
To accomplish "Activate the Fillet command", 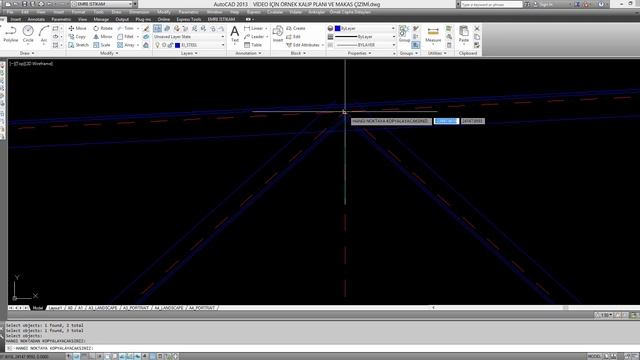I will [x=126, y=37].
